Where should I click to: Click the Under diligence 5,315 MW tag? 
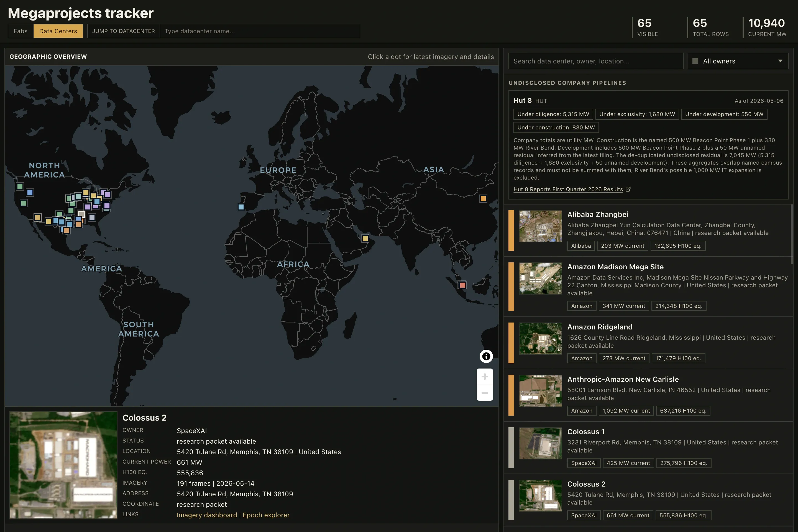click(x=553, y=114)
